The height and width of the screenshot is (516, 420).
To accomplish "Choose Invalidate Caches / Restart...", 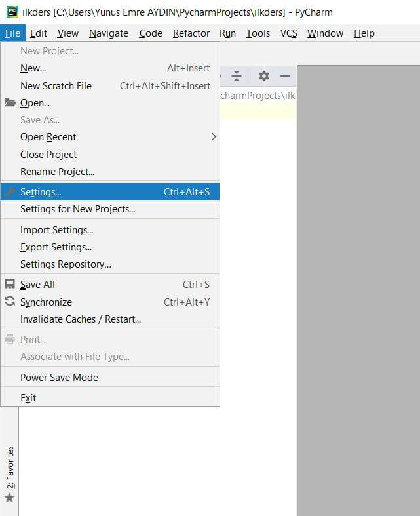I will pos(110,319).
